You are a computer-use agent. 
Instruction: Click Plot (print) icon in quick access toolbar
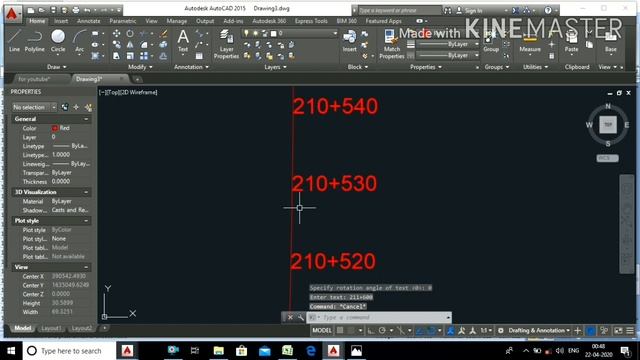[76, 10]
